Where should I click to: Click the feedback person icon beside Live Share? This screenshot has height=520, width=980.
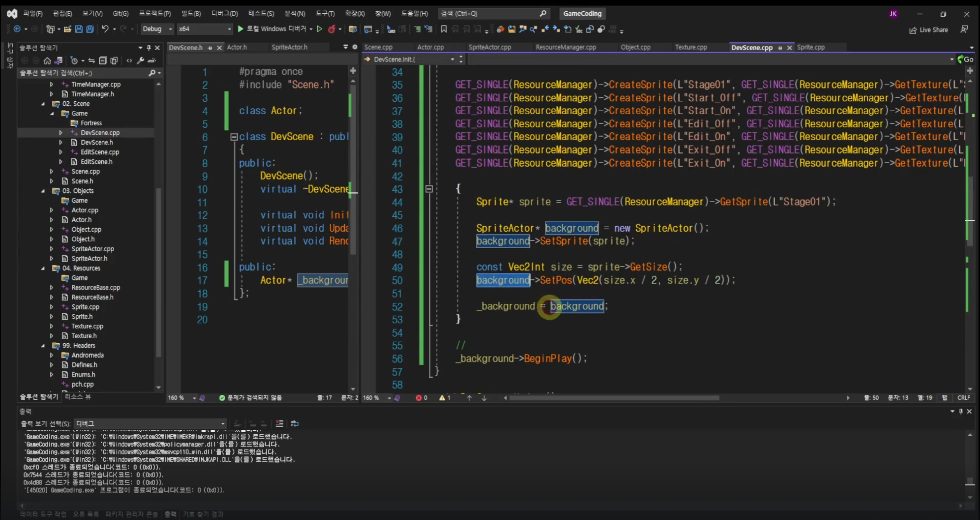coord(964,29)
